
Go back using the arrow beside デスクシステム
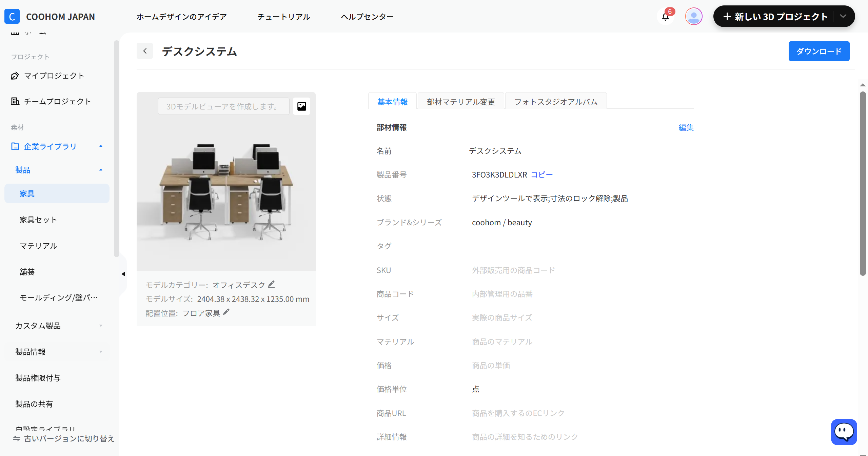(145, 51)
